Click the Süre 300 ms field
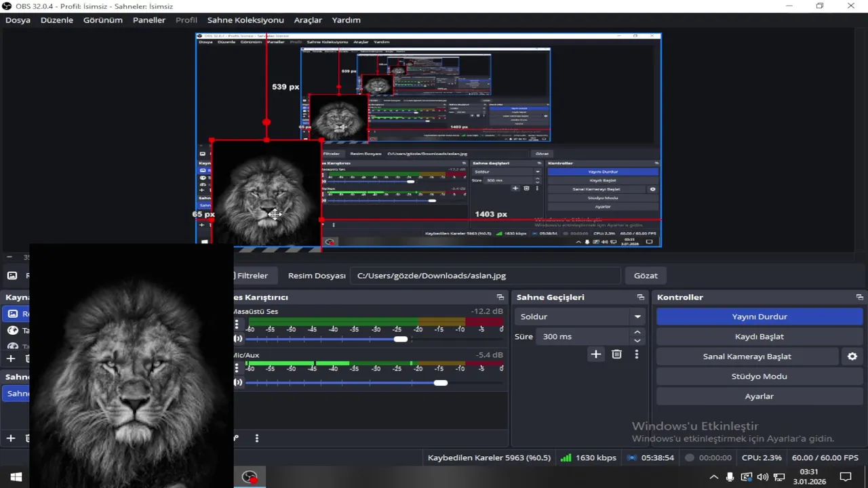The width and height of the screenshot is (868, 488). pos(583,336)
